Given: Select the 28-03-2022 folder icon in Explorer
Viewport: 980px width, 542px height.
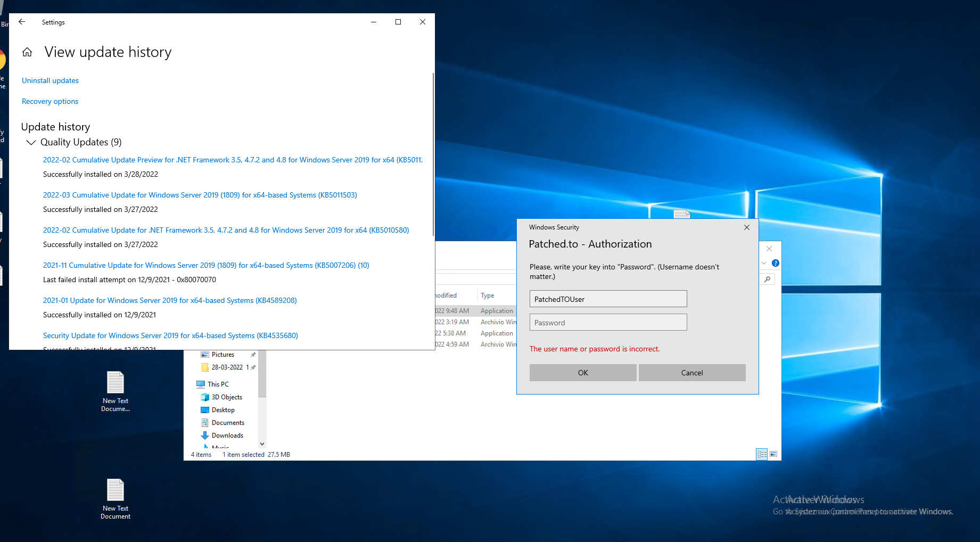Looking at the screenshot, I should coord(205,367).
